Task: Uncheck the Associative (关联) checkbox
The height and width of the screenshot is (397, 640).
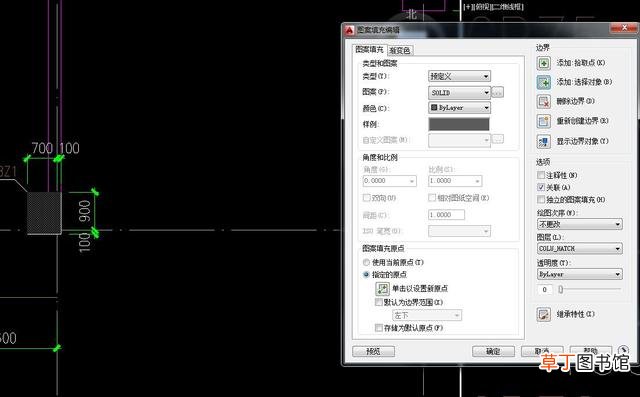Action: [541, 187]
